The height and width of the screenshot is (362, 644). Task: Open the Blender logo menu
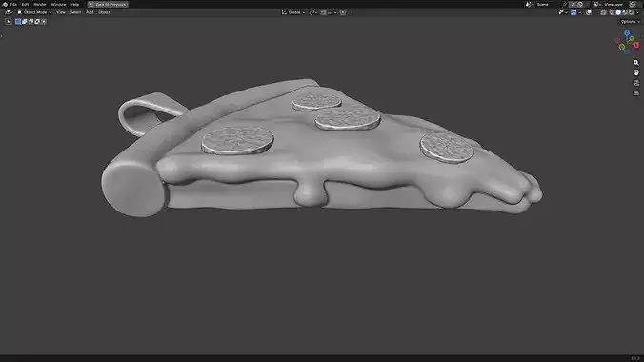pos(5,4)
